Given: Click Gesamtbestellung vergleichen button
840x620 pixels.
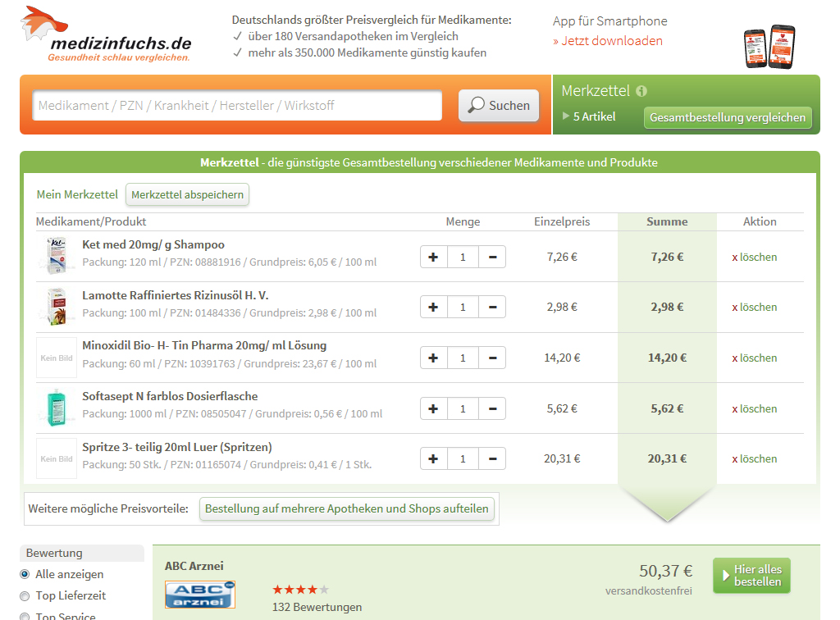Looking at the screenshot, I should (728, 117).
